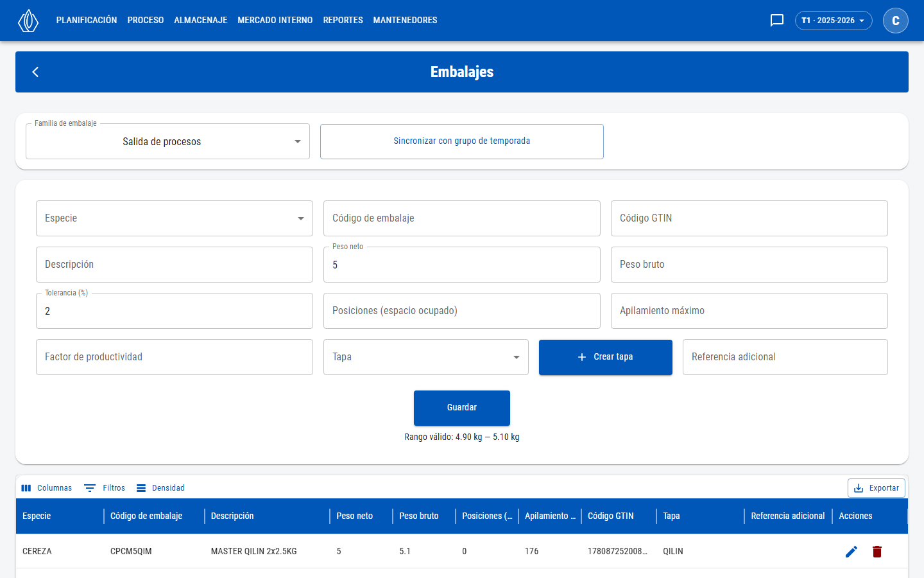Focus the Descripción input field

[175, 265]
